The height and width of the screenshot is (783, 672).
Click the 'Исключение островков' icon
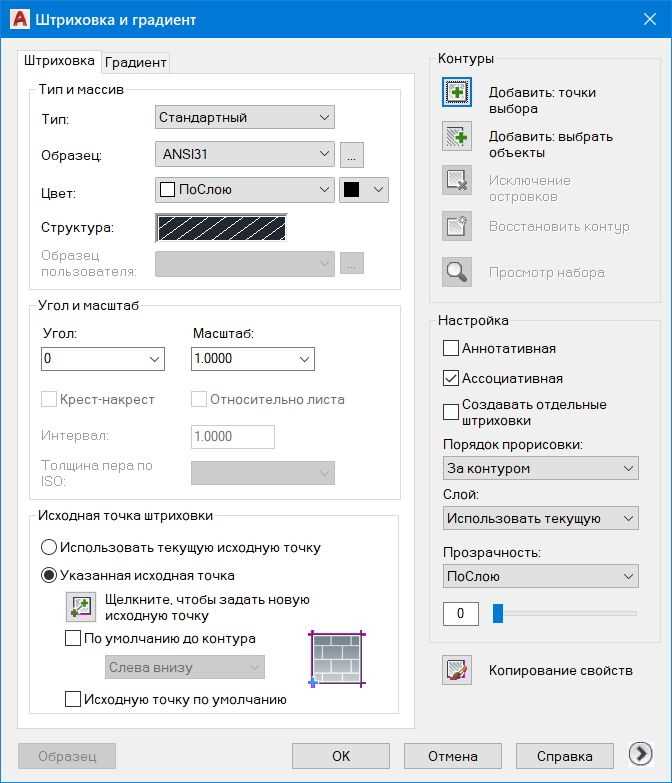click(x=456, y=180)
